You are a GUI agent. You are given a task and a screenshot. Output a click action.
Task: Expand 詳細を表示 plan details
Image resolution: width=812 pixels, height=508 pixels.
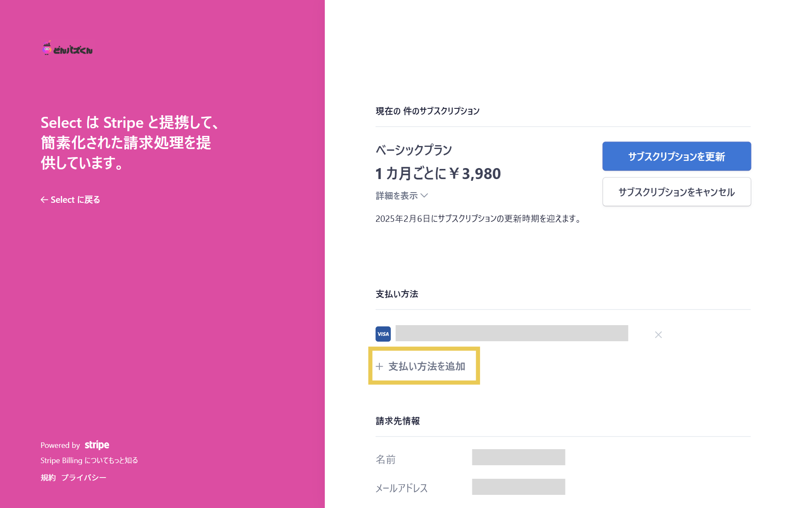click(401, 196)
